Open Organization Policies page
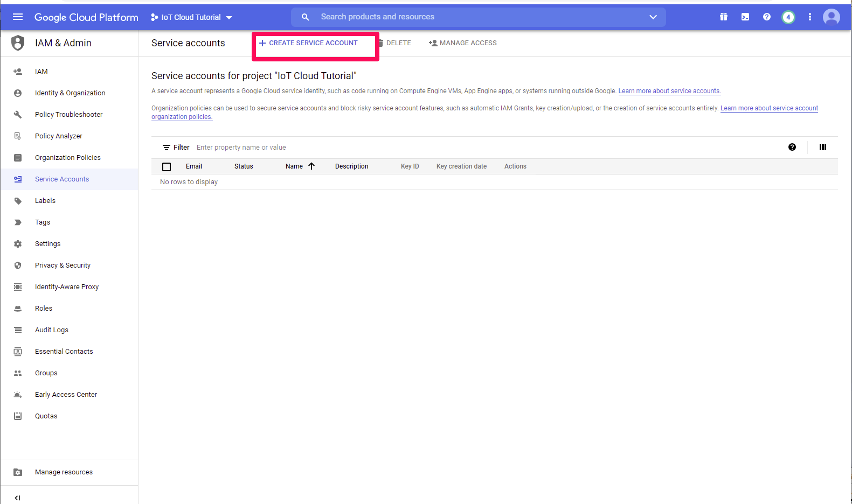852x504 pixels. (x=68, y=158)
